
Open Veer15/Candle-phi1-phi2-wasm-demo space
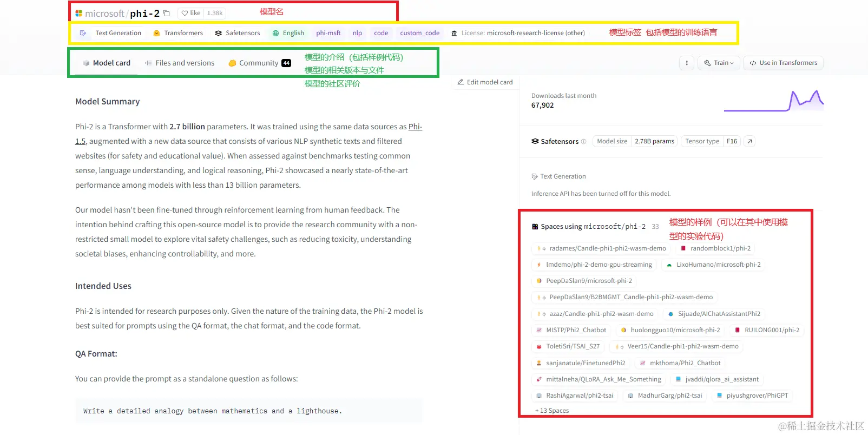pyautogui.click(x=676, y=346)
